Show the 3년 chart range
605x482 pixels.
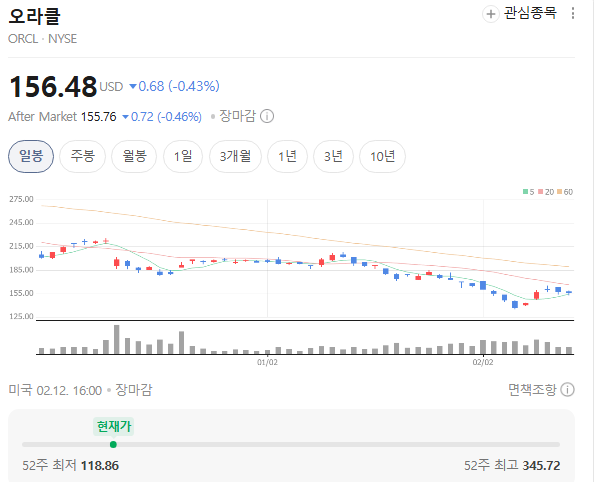[x=333, y=156]
